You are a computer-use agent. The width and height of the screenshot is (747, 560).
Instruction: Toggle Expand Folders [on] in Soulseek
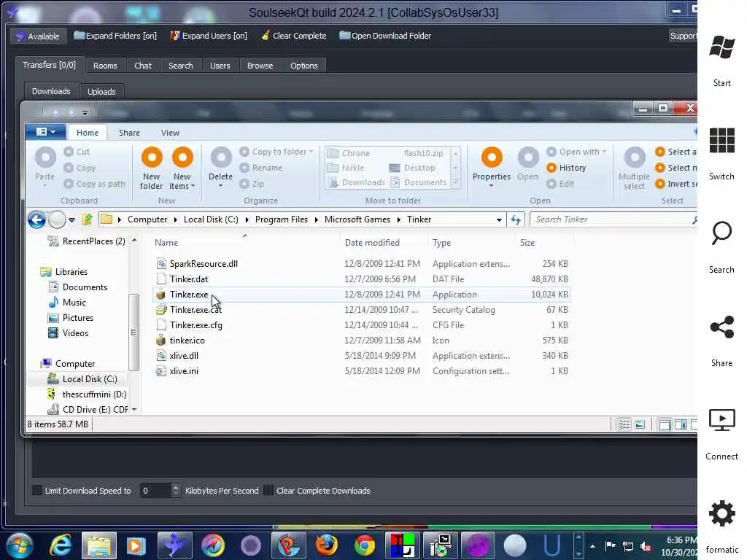coord(115,36)
